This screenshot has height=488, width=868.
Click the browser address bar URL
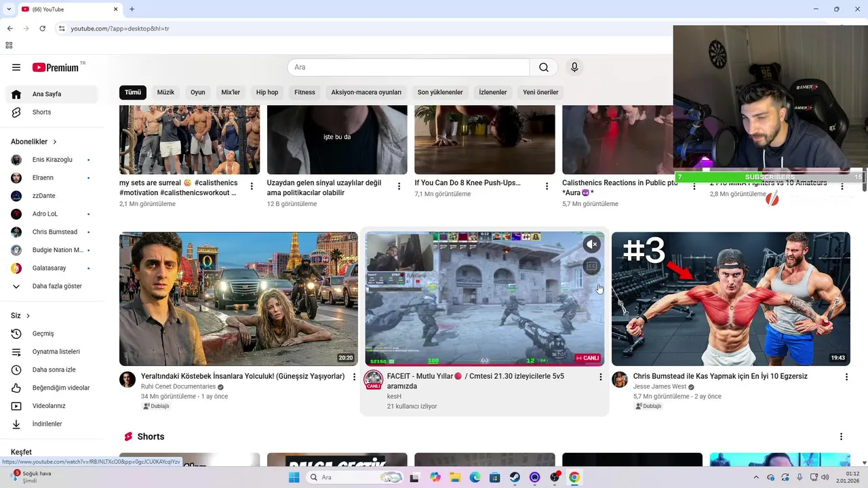[x=120, y=28]
